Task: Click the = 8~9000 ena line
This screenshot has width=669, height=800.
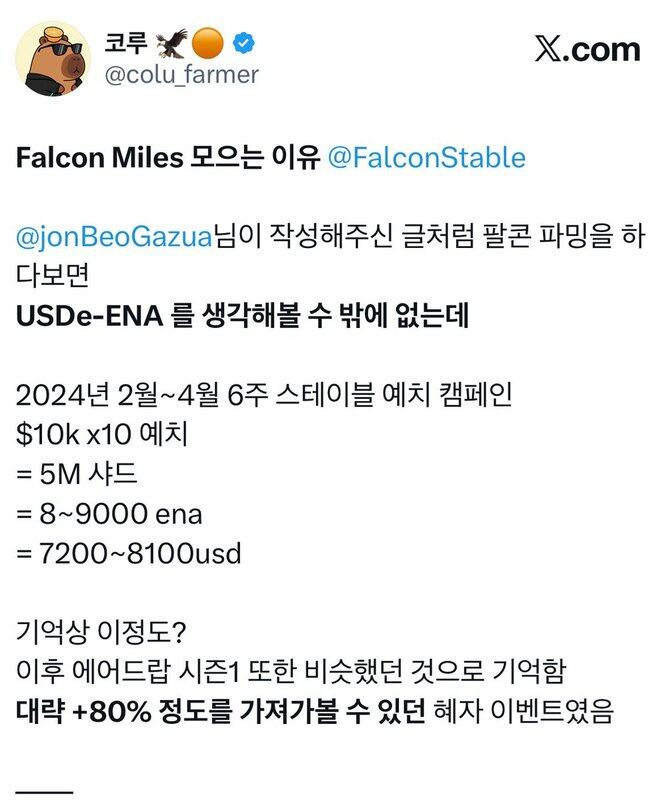Action: tap(109, 514)
